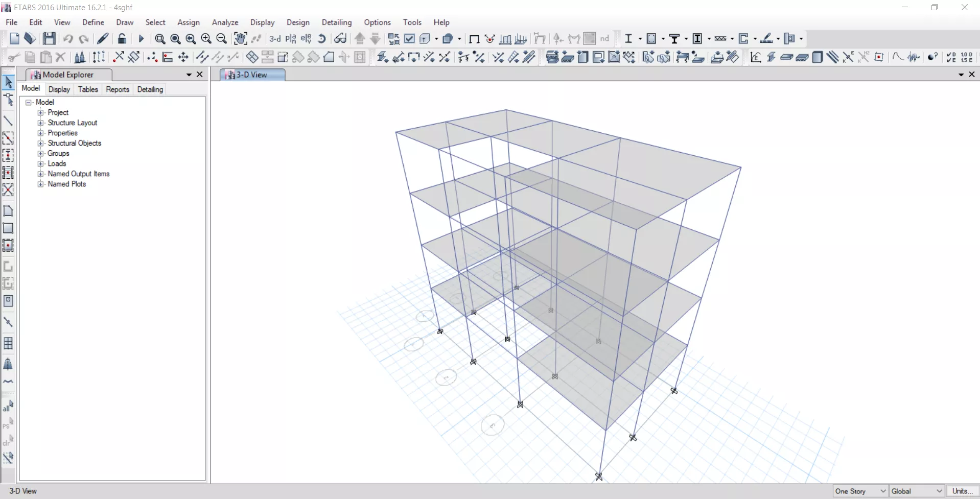Expand the Loads tree node

coord(41,164)
